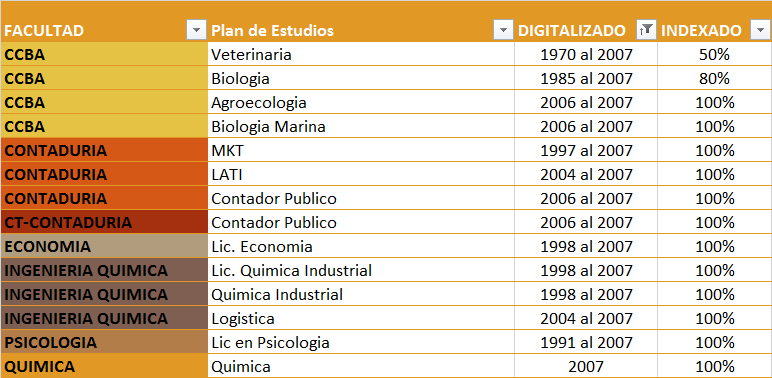Click the CT-CONTADURIA faculty cell
772x378 pixels.
point(104,222)
